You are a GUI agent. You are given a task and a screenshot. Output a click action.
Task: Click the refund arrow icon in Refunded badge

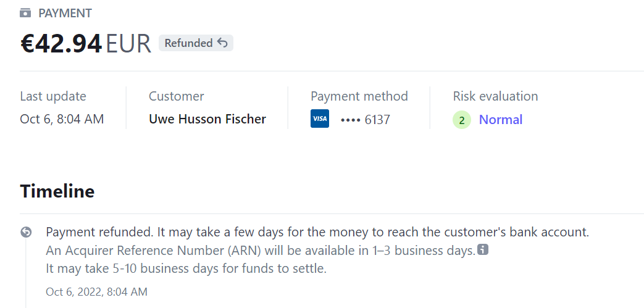coord(223,43)
